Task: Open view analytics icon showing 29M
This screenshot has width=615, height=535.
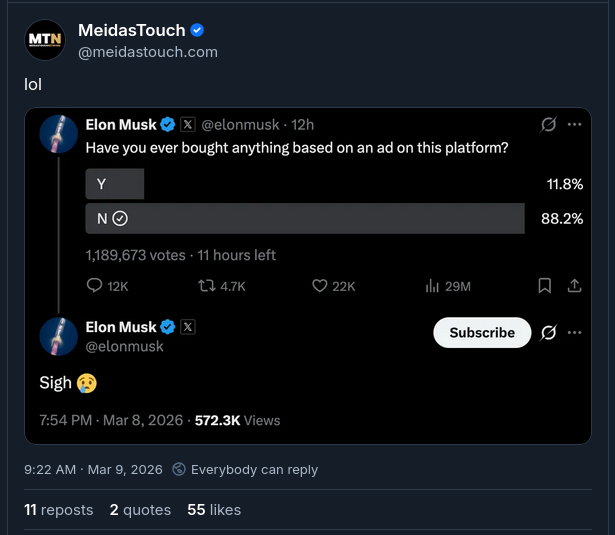Action: point(433,286)
